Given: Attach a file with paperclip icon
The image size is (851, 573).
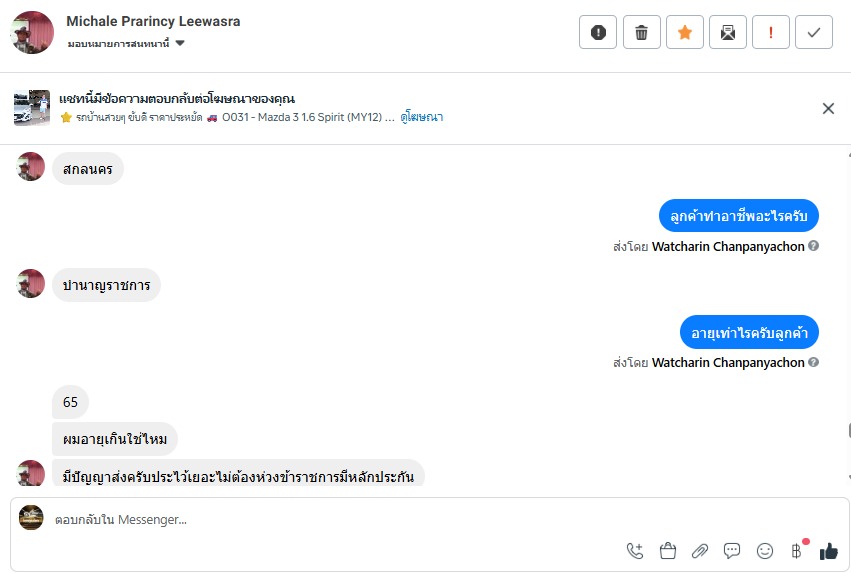Looking at the screenshot, I should (x=700, y=550).
